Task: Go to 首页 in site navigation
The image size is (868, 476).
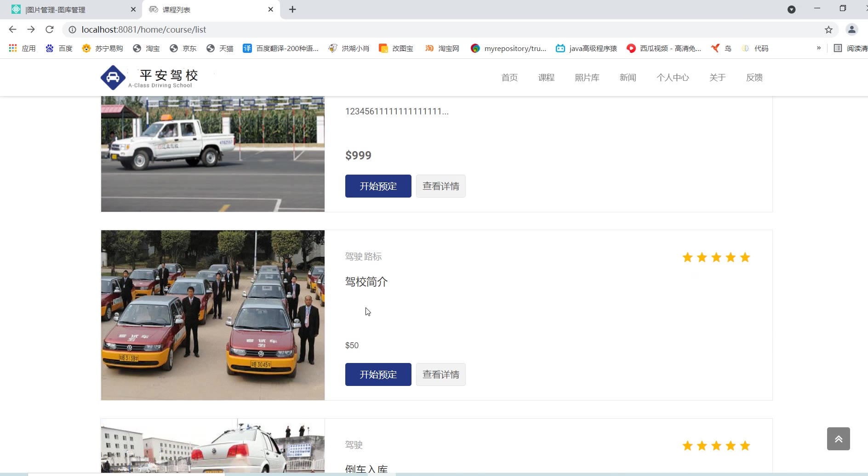Action: pos(509,78)
